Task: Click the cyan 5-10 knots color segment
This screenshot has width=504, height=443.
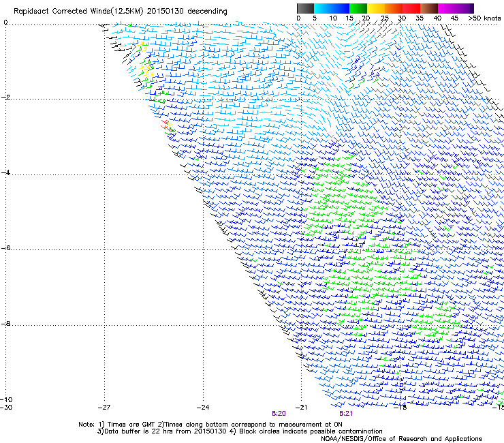Action: [323, 8]
